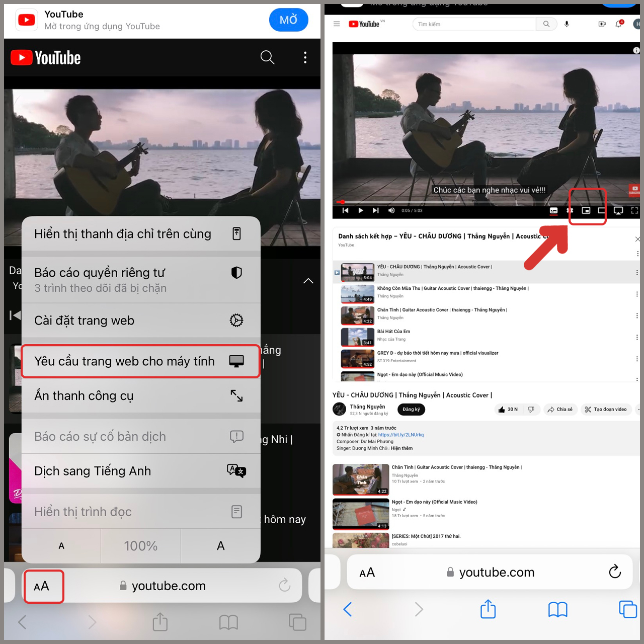Open the bit.ly/2LNUrkq link in description
This screenshot has height=644, width=644.
(401, 435)
